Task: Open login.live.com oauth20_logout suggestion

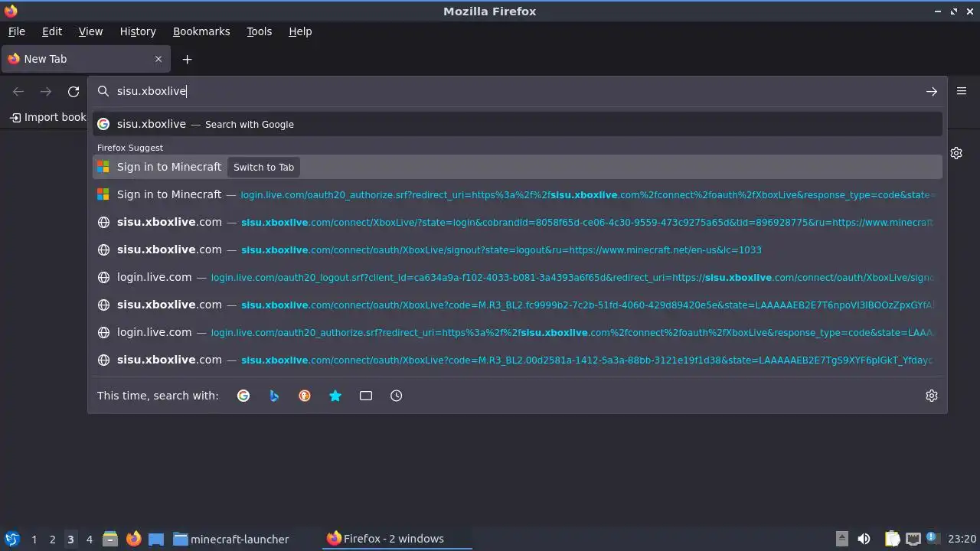Action: coord(518,277)
